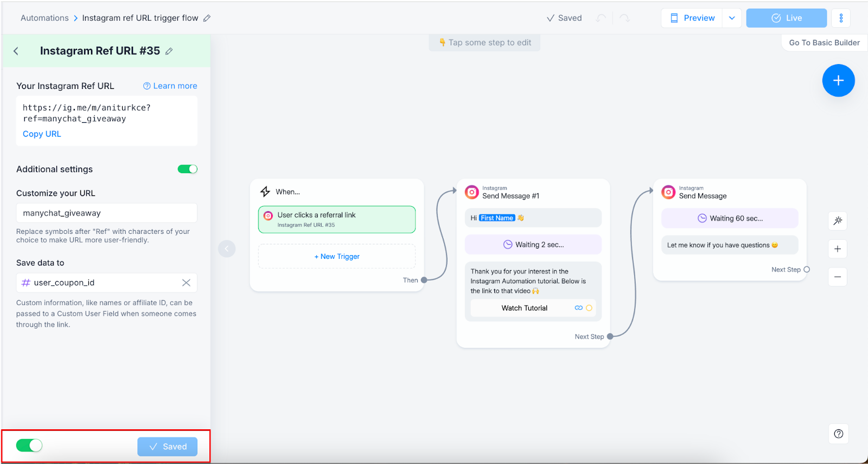Click the link icon on Watch Tutorial button
Image resolution: width=868 pixels, height=464 pixels.
[x=578, y=308]
